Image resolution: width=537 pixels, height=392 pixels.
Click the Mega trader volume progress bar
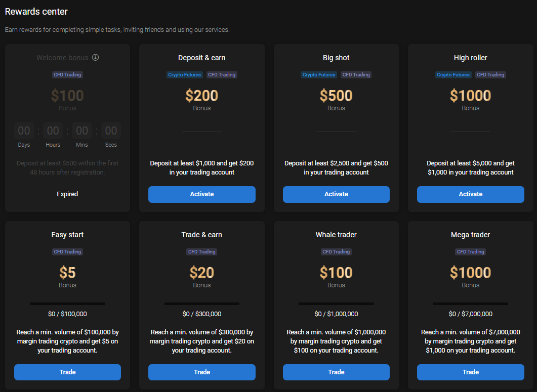coord(470,303)
